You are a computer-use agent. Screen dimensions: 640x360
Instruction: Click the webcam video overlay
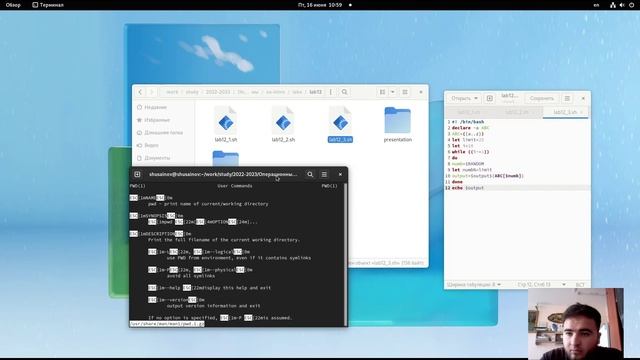tap(576, 323)
